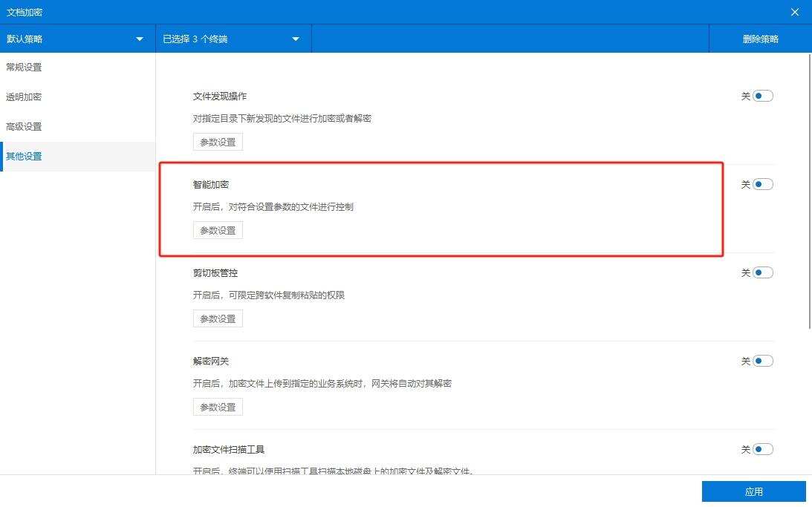Screen dimensions: 812x507
Task: 开启"剪切板管控"开关
Action: pos(761,272)
